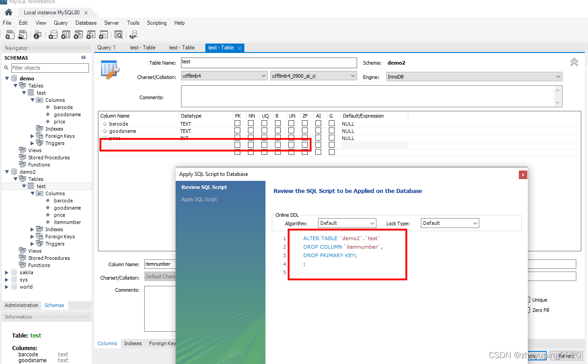
Task: Open the Scripting menu
Action: (x=157, y=23)
